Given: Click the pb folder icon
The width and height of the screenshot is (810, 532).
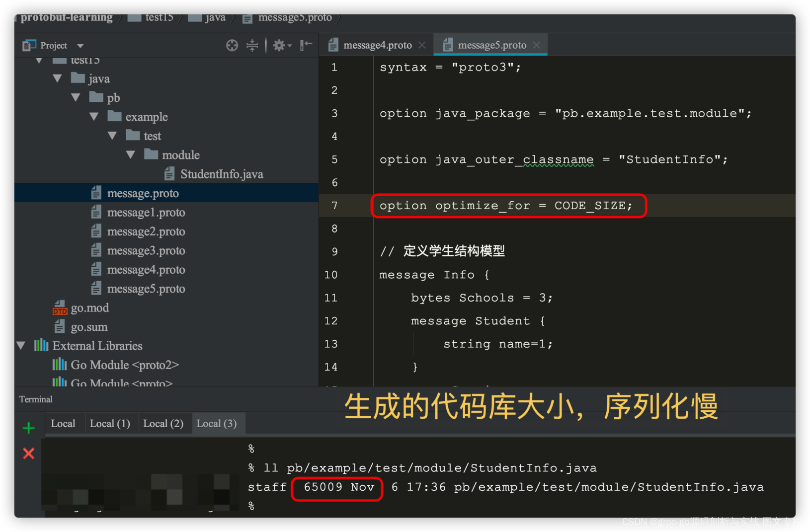Looking at the screenshot, I should point(96,96).
